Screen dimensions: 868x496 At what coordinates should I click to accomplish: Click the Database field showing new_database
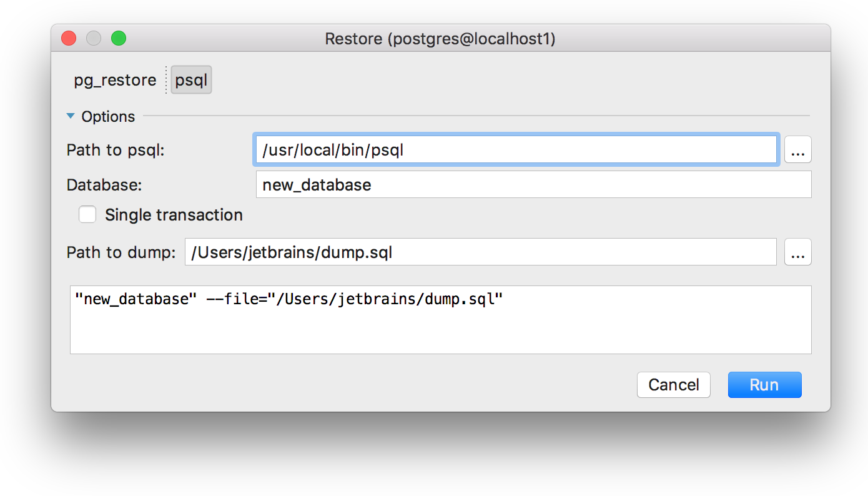pyautogui.click(x=533, y=185)
